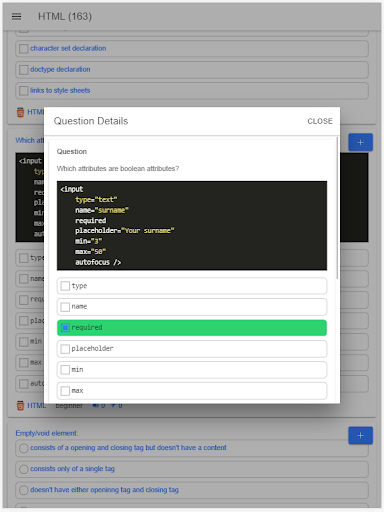
Task: Click 'beginner' difficulty label
Action: [69, 406]
